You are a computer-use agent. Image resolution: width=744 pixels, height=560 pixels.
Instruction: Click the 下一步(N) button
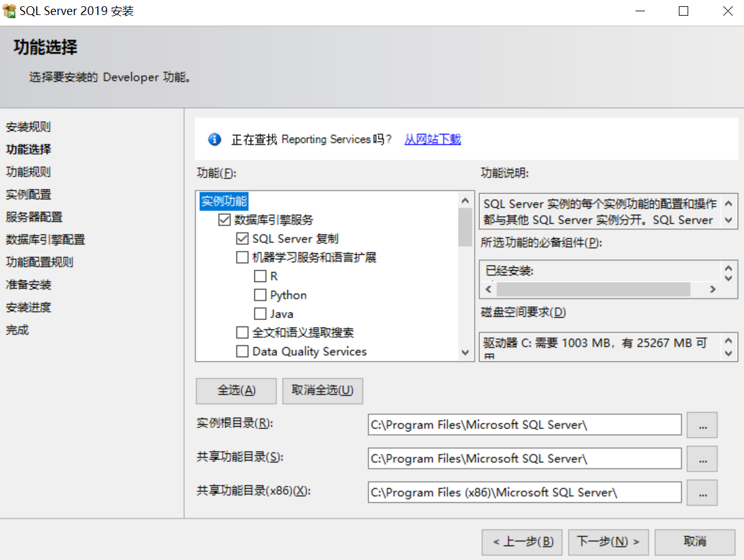tap(608, 541)
